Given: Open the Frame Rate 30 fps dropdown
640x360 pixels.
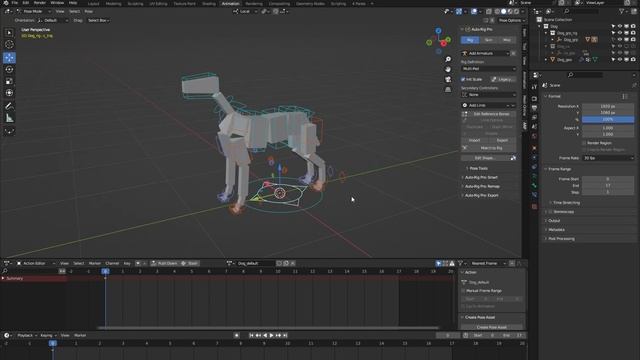Looking at the screenshot, I should tap(608, 158).
